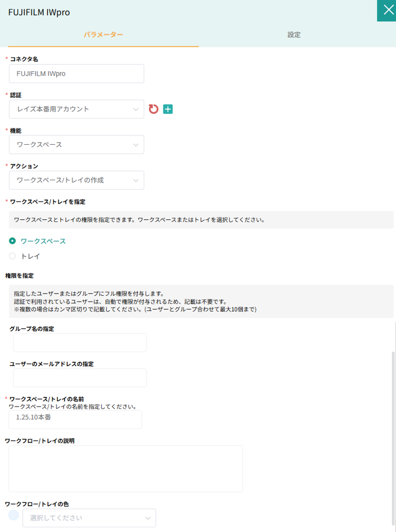Click the light blue color swatch circle

point(13,515)
